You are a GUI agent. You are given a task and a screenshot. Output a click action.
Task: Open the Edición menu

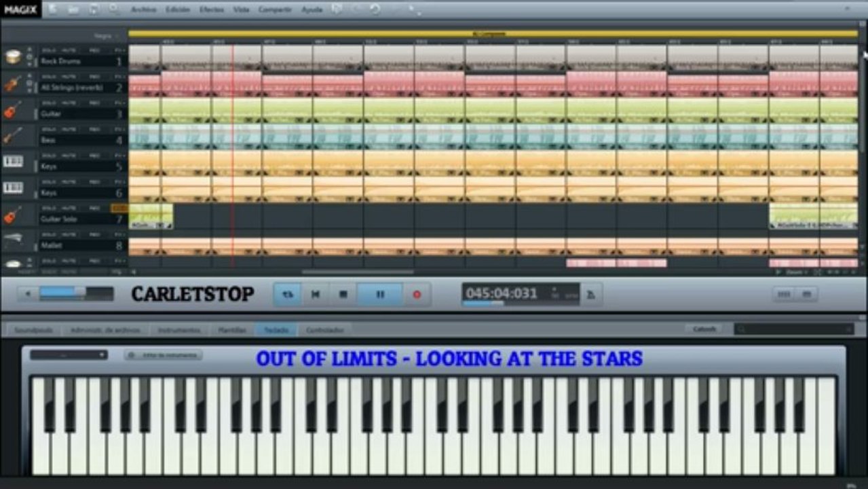click(x=178, y=10)
